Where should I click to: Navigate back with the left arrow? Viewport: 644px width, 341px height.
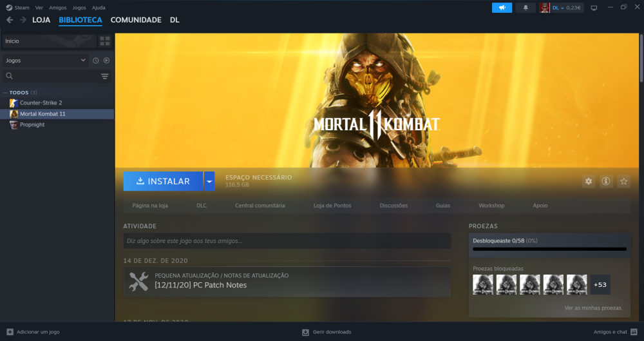tap(10, 20)
